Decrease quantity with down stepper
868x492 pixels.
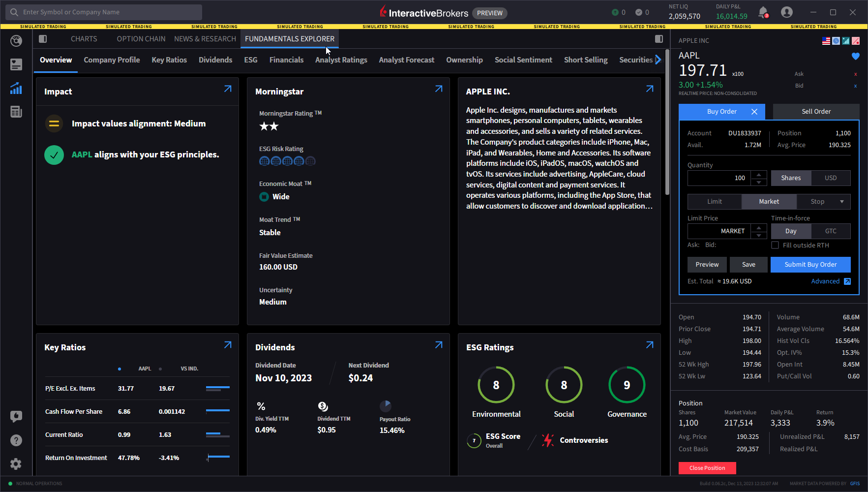(759, 182)
